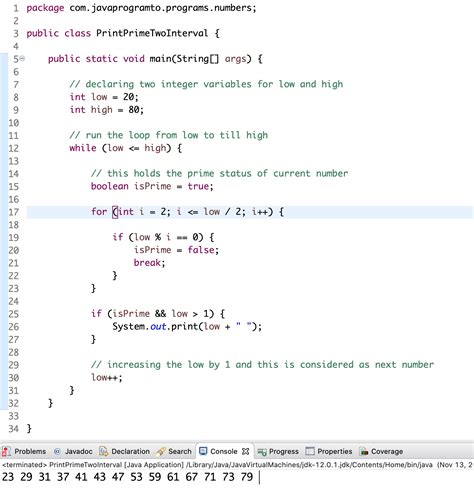Click line number 17 in the gutter
474x501 pixels.
click(x=13, y=212)
